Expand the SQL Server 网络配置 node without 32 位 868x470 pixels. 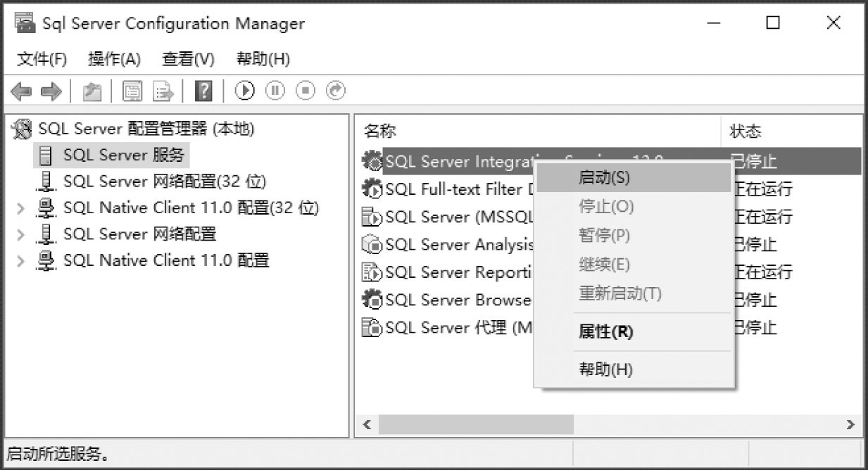pos(21,234)
